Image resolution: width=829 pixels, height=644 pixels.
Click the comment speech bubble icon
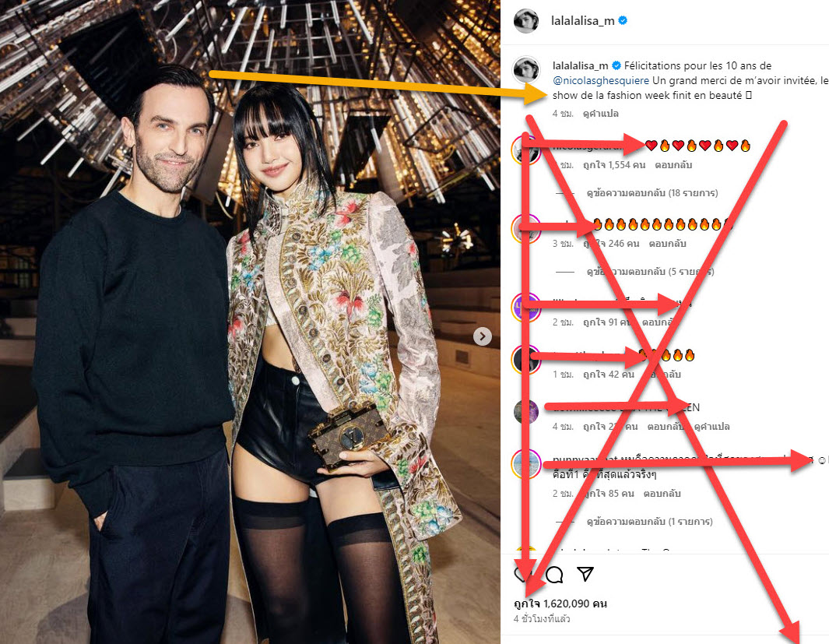[554, 574]
